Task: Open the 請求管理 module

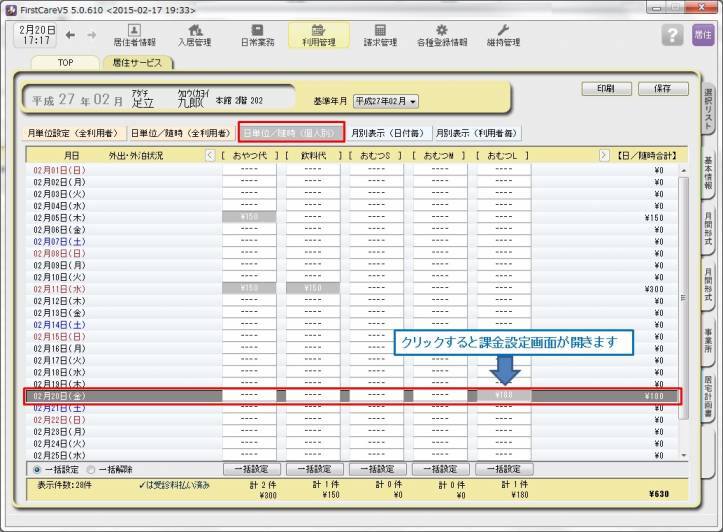Action: [x=379, y=35]
